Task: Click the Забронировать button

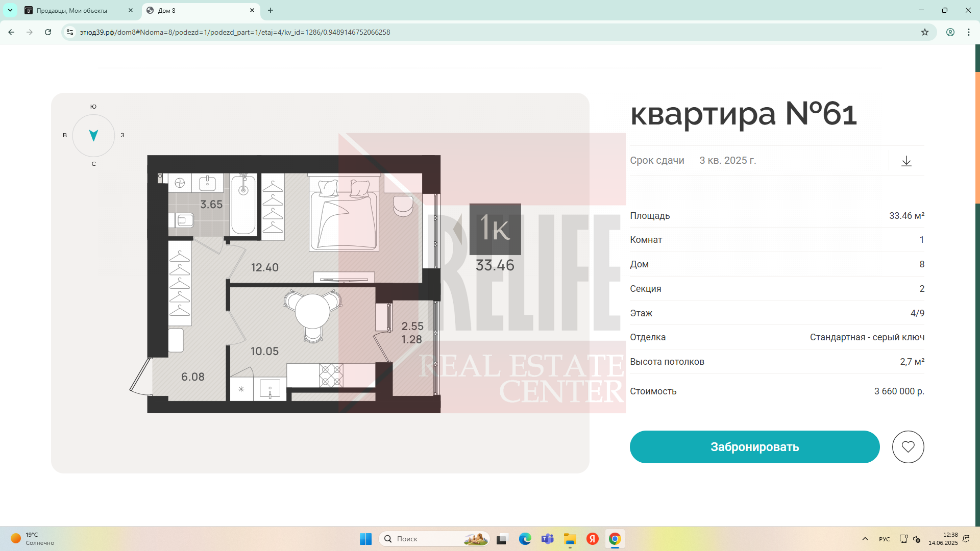Action: (x=754, y=447)
